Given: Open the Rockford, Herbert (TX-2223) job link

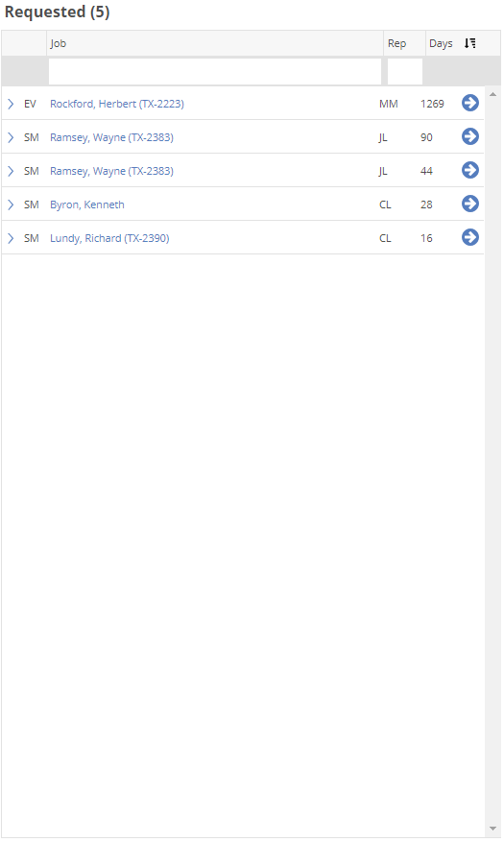Looking at the screenshot, I should (x=117, y=104).
